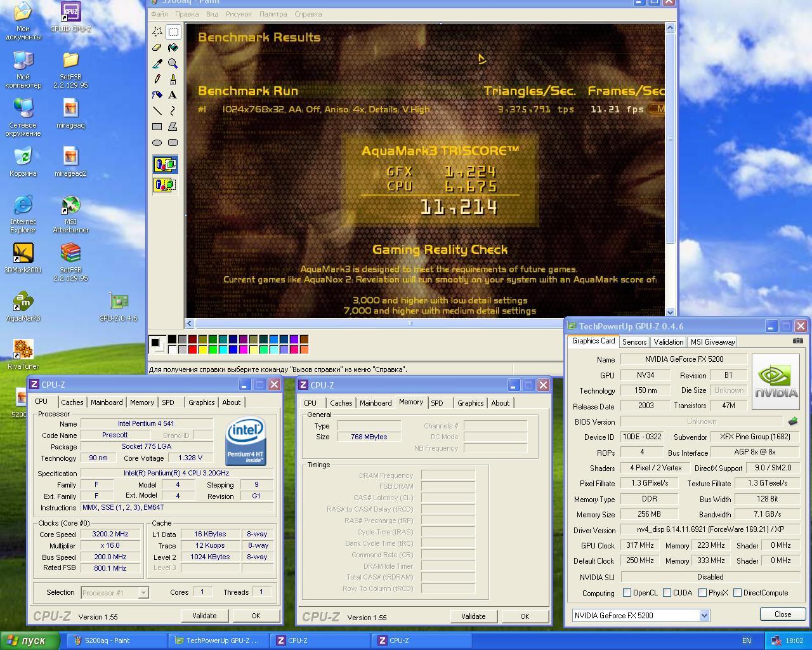Open the GPU-Z.0.4.6 desktop icon

pos(118,307)
